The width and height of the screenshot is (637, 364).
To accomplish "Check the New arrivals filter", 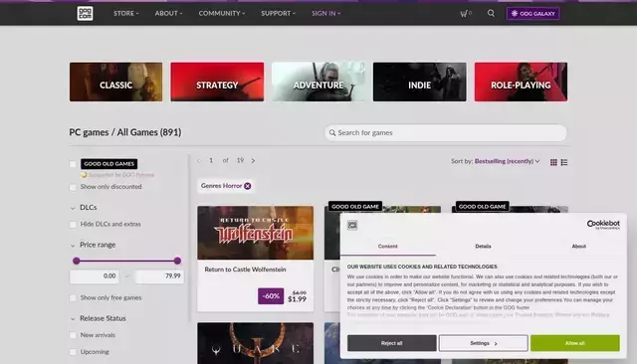I will click(x=73, y=335).
